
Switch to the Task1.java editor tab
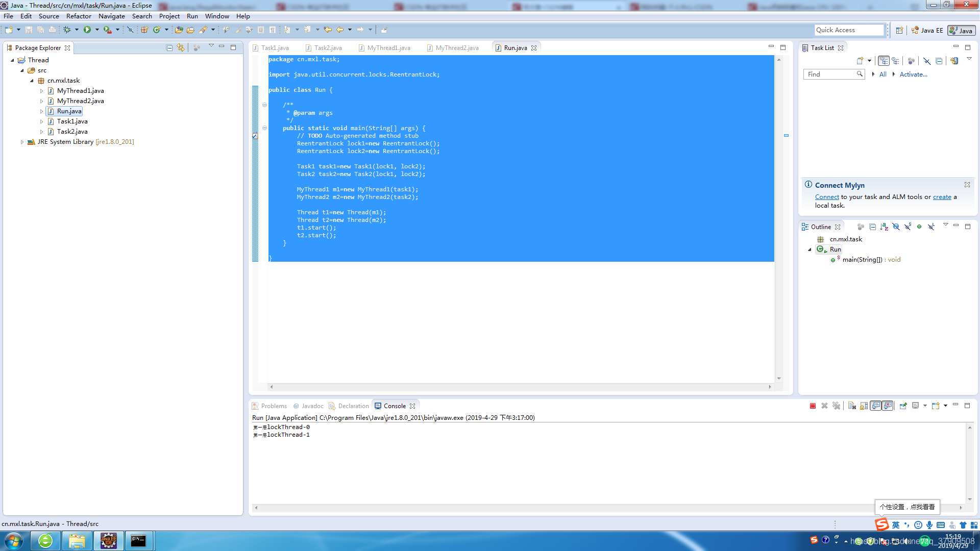[x=271, y=48]
